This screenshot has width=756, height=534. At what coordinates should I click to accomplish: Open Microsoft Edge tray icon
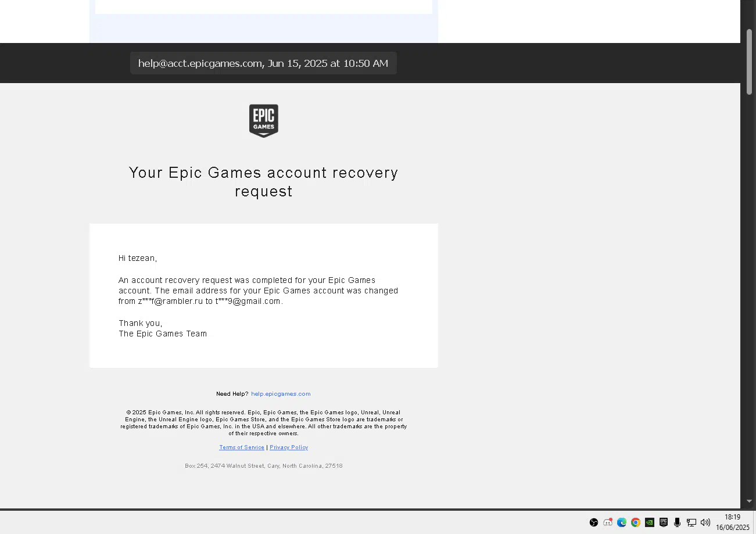click(622, 522)
